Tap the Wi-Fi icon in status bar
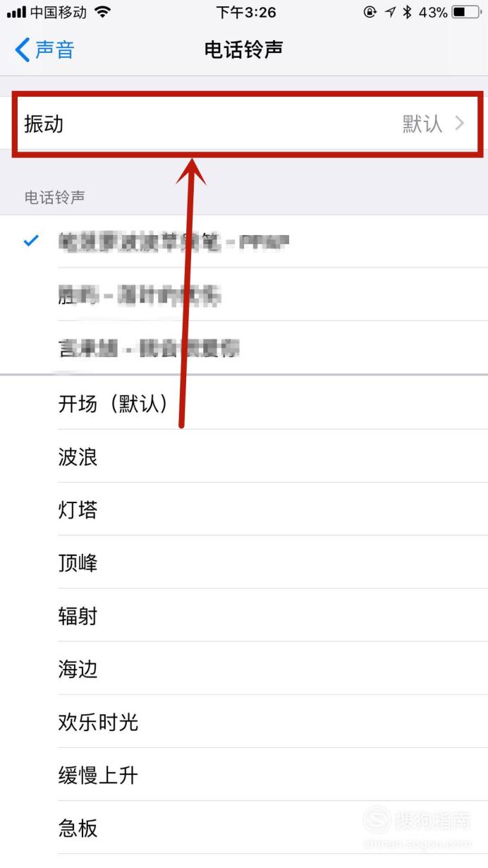 [x=103, y=12]
